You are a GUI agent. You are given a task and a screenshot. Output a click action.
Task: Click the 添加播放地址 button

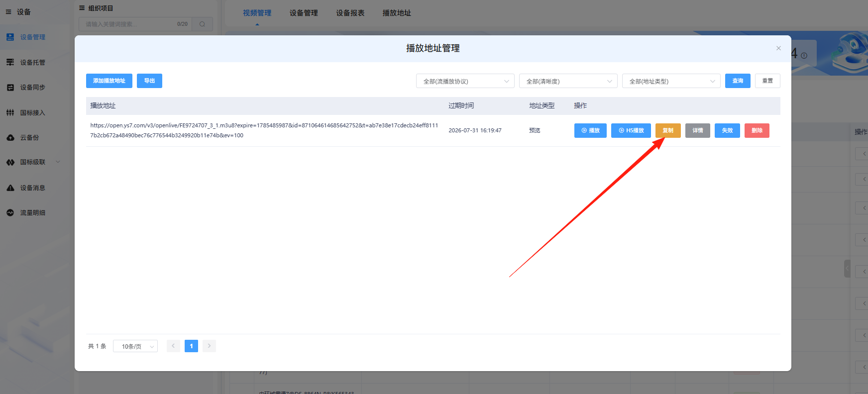tap(109, 81)
